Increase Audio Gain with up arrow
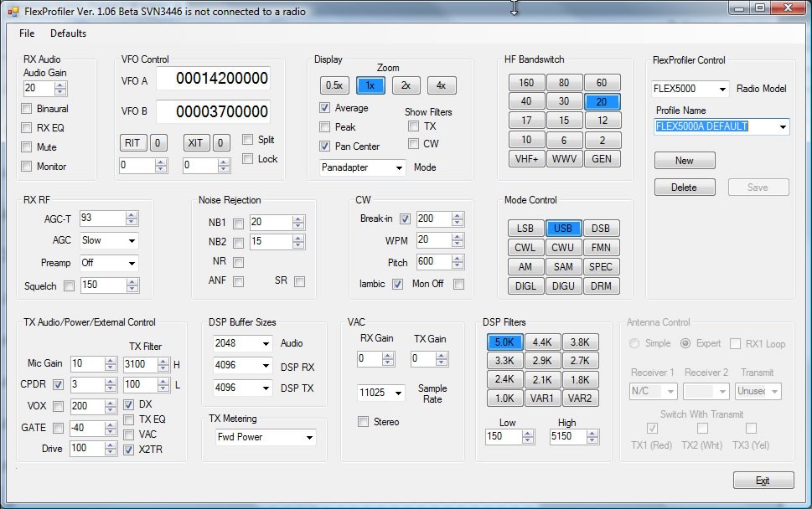The height and width of the screenshot is (509, 812). click(60, 85)
